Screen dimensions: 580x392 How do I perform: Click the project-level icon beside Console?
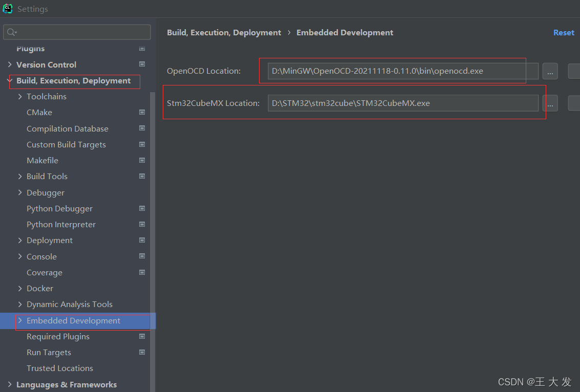(x=142, y=256)
